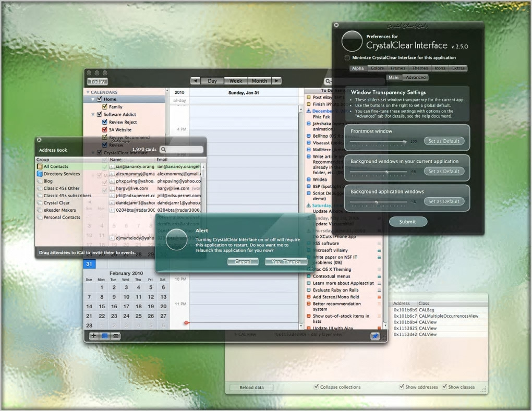Toggle the Show classes checkbox
The height and width of the screenshot is (411, 532).
click(x=444, y=386)
